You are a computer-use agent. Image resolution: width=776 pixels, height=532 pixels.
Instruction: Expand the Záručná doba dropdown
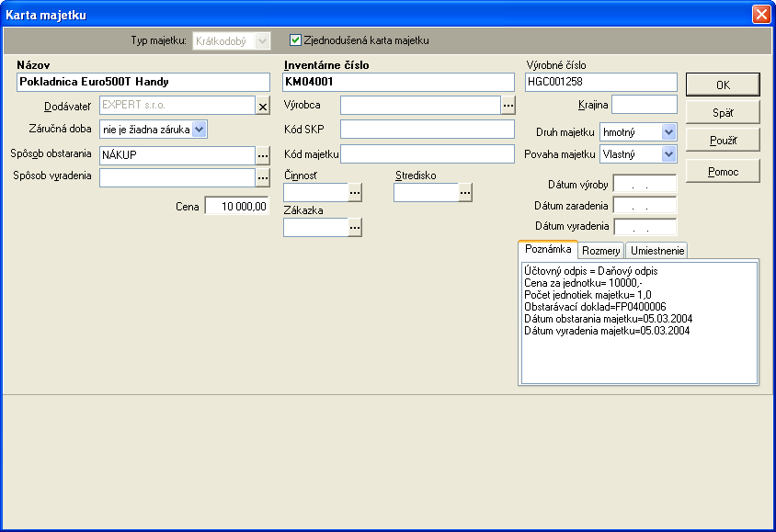pos(199,130)
